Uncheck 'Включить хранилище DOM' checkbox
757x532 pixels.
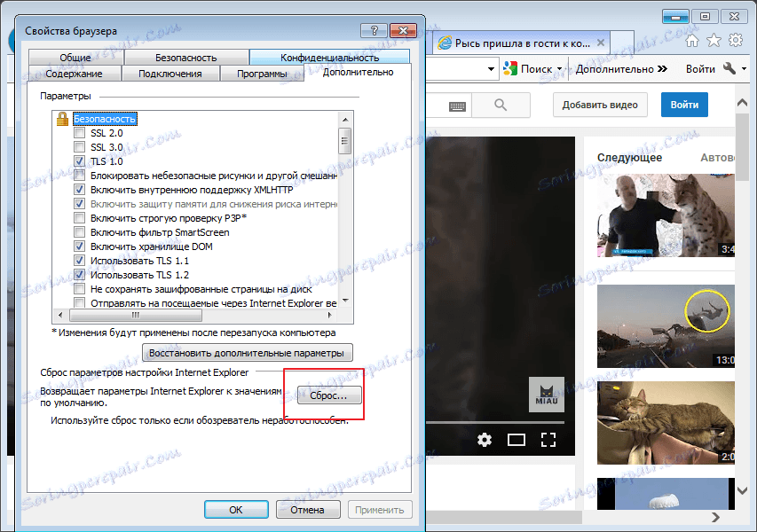click(79, 246)
